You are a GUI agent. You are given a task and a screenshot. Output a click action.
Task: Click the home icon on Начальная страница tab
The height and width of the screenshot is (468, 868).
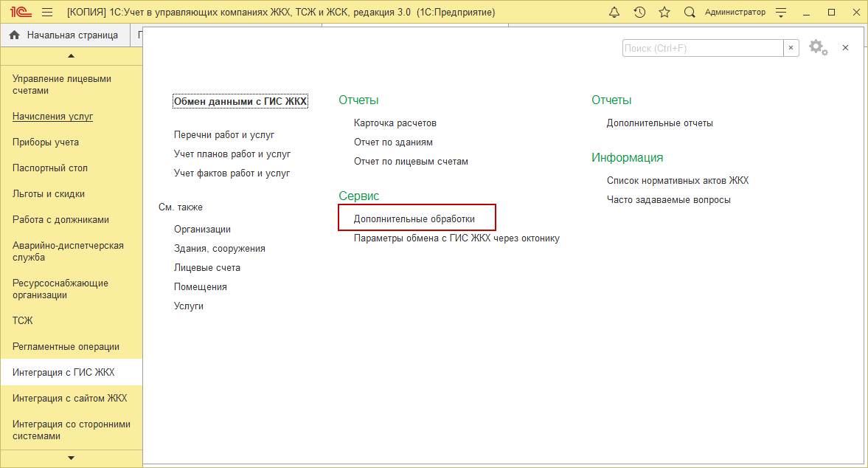pos(15,35)
